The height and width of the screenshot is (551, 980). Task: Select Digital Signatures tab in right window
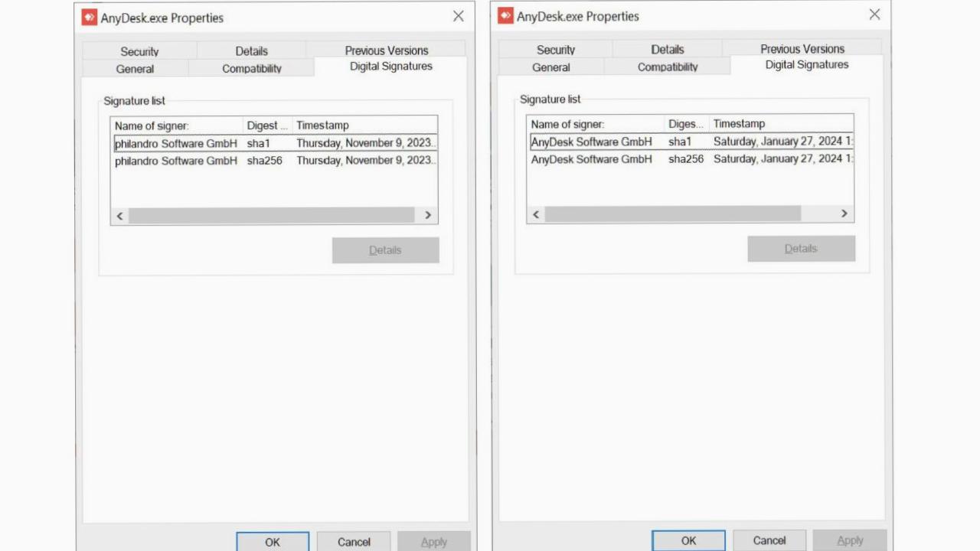[x=807, y=65]
